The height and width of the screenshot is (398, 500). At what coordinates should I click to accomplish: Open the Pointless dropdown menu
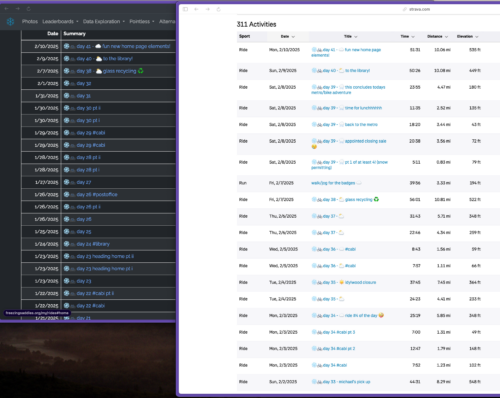point(142,21)
